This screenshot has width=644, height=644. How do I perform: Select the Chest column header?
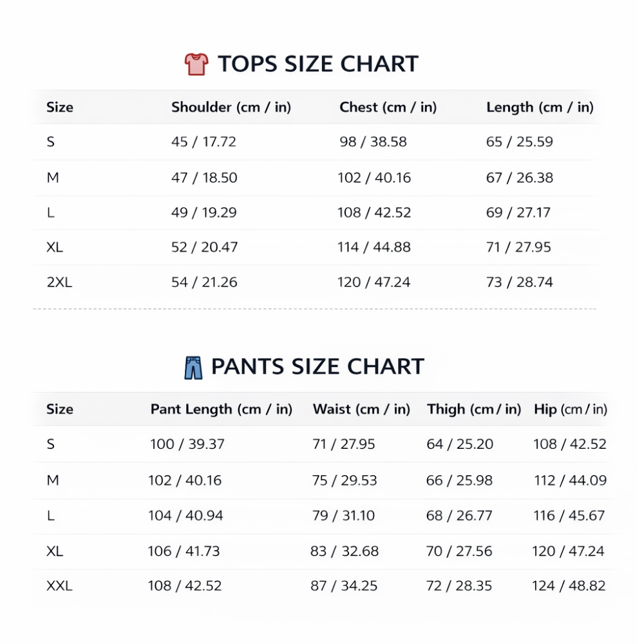[388, 108]
